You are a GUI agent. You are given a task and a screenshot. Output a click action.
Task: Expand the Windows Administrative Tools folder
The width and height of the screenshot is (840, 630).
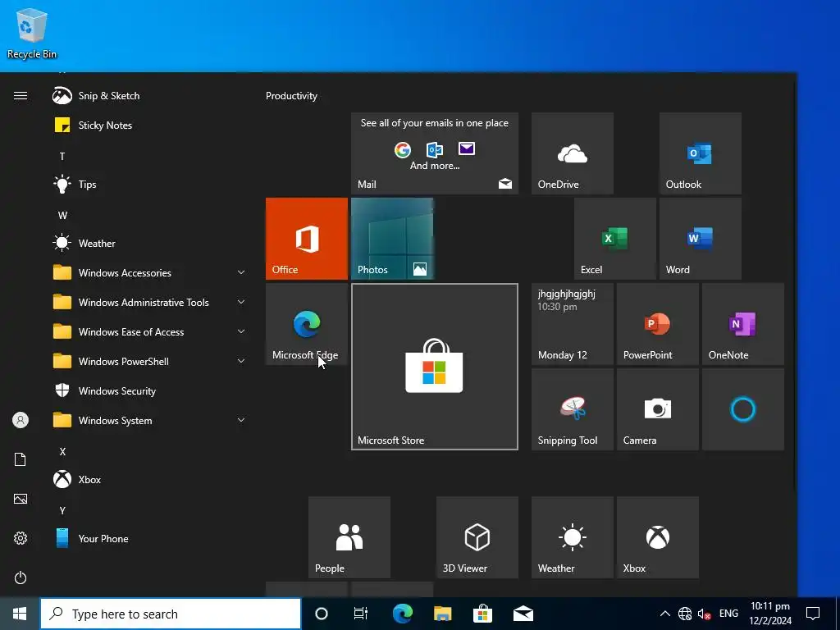point(150,302)
